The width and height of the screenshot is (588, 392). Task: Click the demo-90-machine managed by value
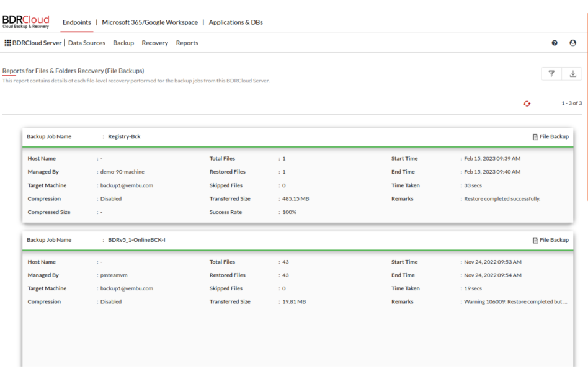tap(122, 172)
